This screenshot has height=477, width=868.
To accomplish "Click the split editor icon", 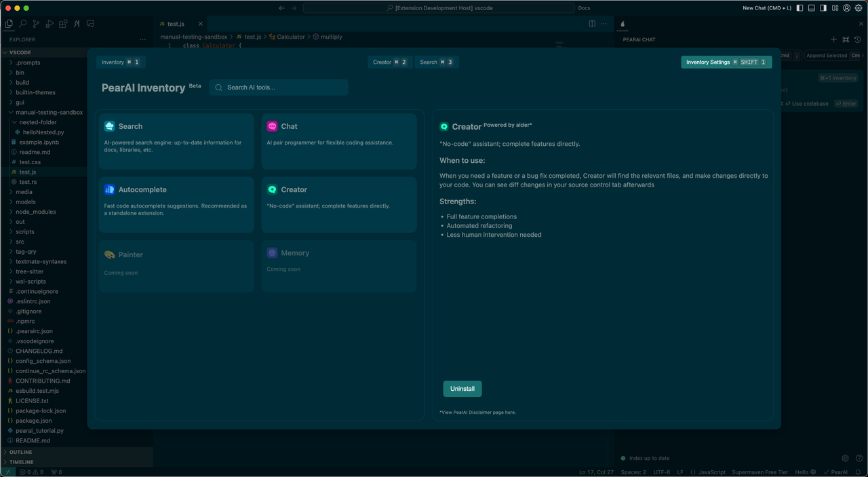I will [x=592, y=24].
